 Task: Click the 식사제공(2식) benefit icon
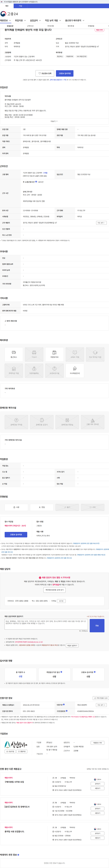75,371
